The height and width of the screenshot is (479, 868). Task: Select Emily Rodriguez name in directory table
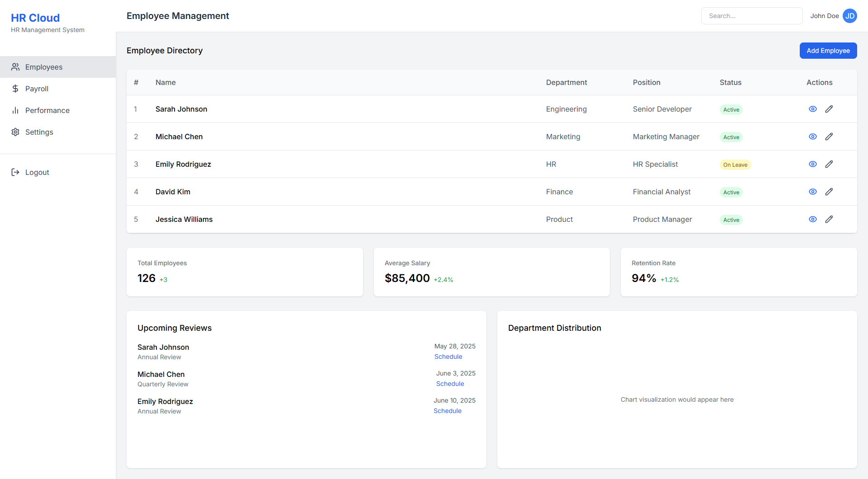click(x=183, y=164)
